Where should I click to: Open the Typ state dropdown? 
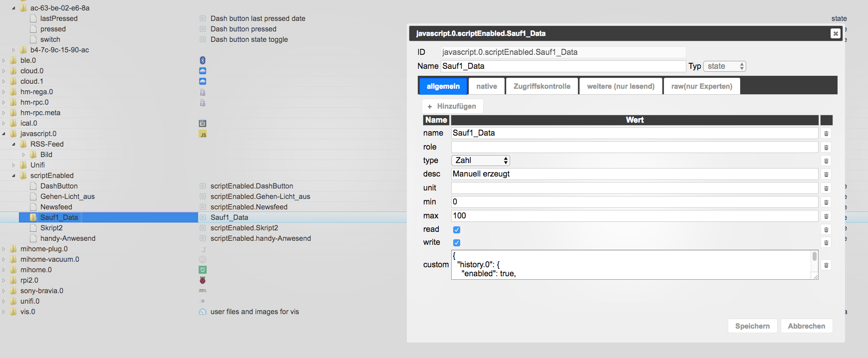click(x=724, y=66)
